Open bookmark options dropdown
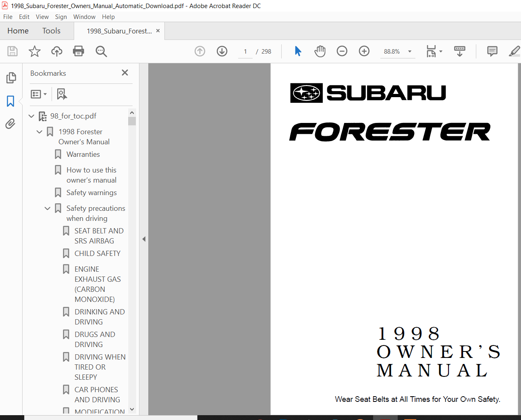The height and width of the screenshot is (420, 521). pos(39,94)
